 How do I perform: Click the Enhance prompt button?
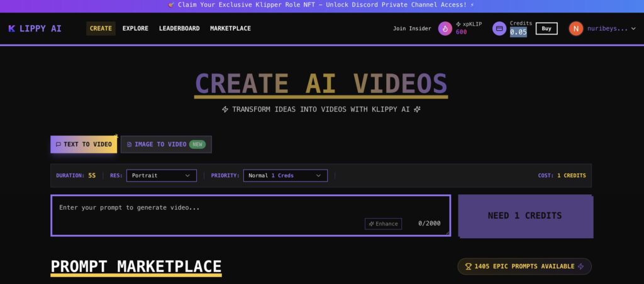tap(383, 224)
